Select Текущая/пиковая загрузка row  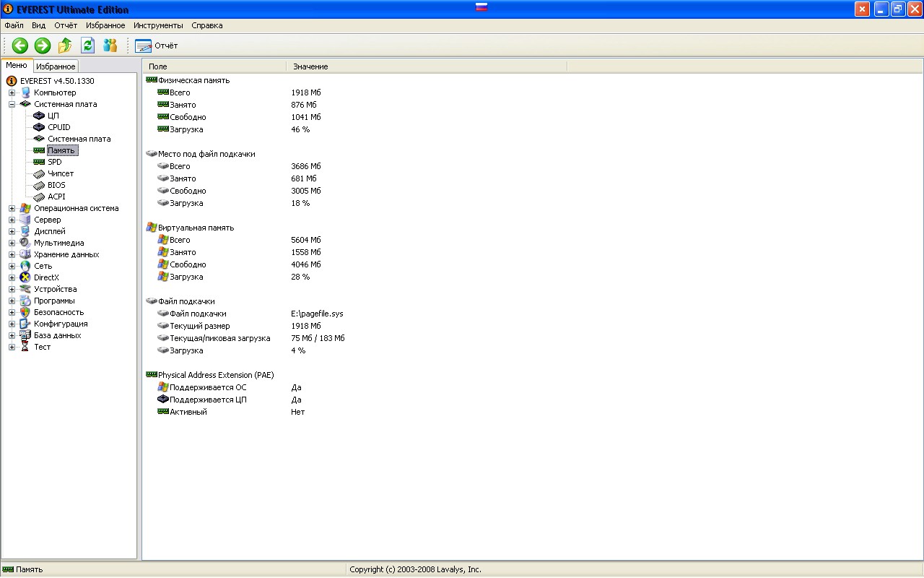pyautogui.click(x=214, y=338)
